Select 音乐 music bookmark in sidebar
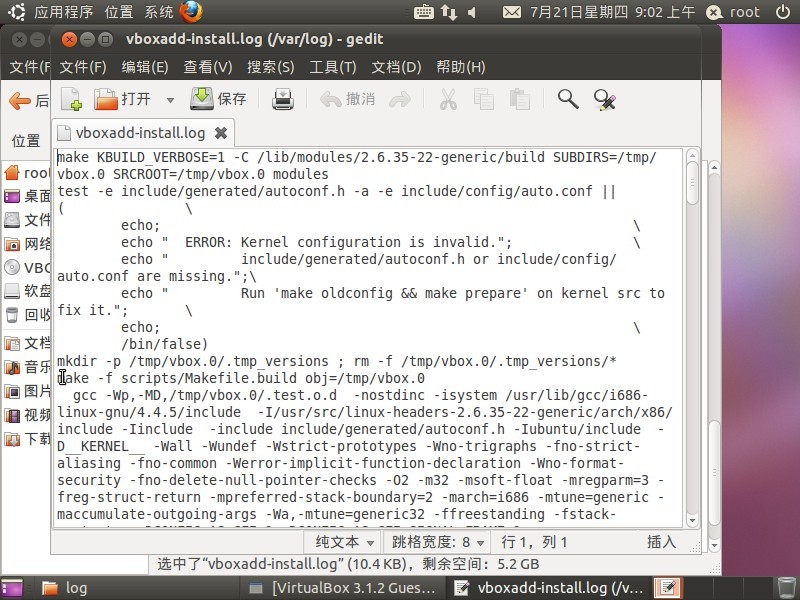The width and height of the screenshot is (800, 600). (27, 367)
